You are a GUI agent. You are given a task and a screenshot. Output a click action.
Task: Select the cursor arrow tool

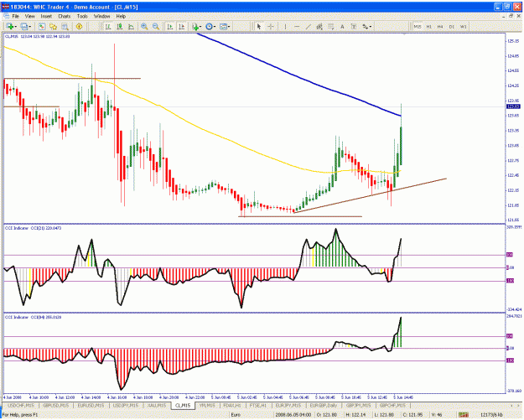pyautogui.click(x=259, y=26)
